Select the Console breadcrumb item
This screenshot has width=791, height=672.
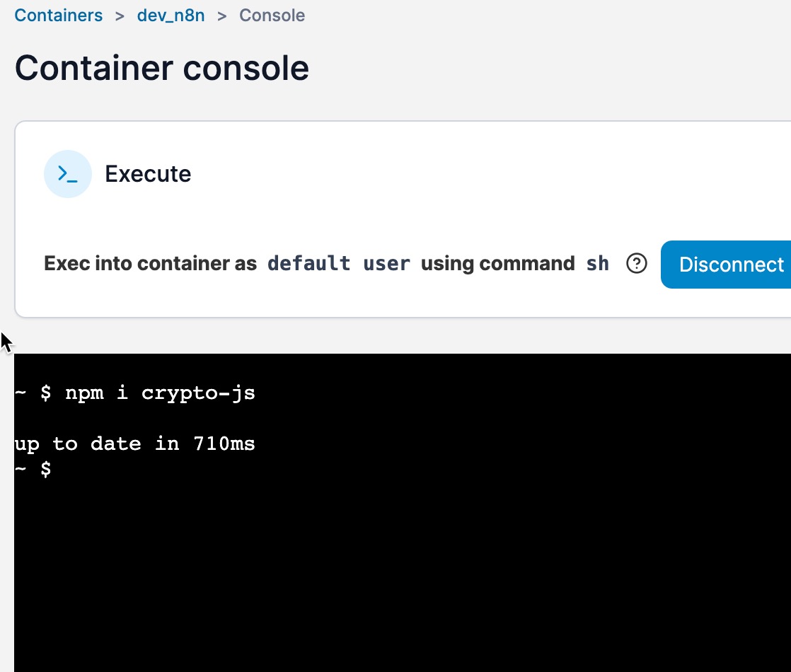click(x=272, y=15)
